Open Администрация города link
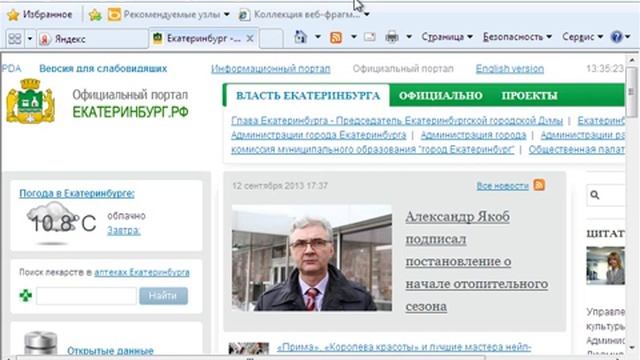This screenshot has width=640, height=360. [x=473, y=135]
